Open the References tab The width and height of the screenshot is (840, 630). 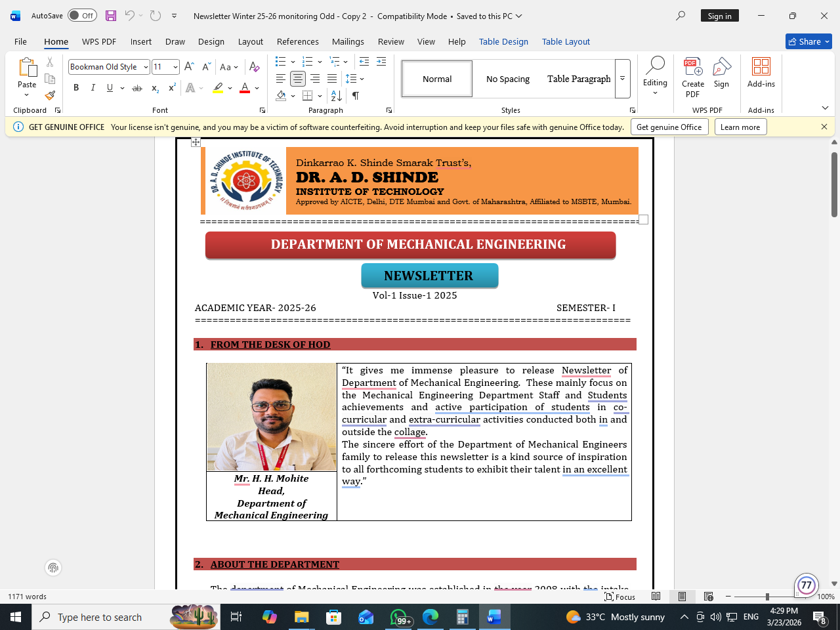click(x=297, y=41)
